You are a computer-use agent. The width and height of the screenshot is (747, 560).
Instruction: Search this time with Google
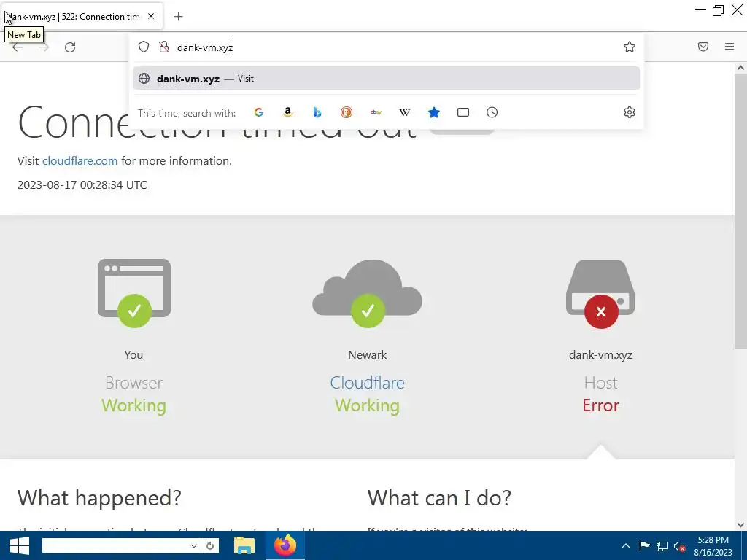tap(259, 112)
